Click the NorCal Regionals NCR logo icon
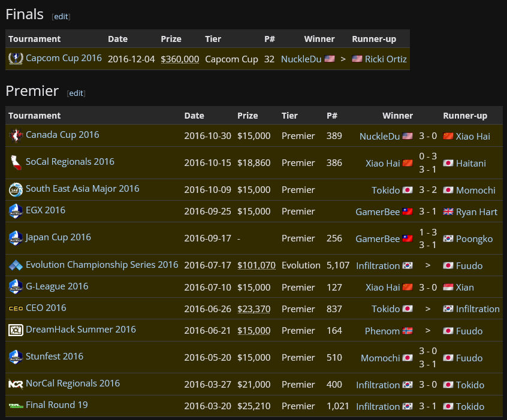507x420 pixels. click(16, 384)
